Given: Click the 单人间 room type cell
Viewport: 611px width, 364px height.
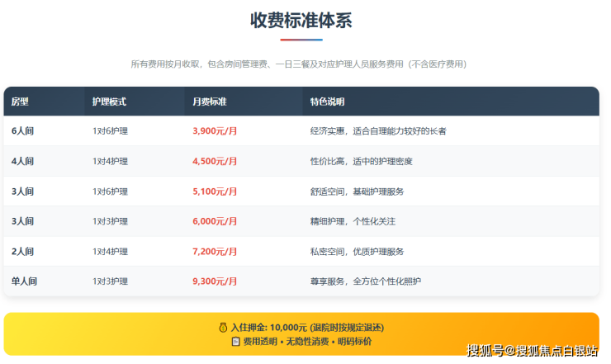Looking at the screenshot, I should 25,281.
